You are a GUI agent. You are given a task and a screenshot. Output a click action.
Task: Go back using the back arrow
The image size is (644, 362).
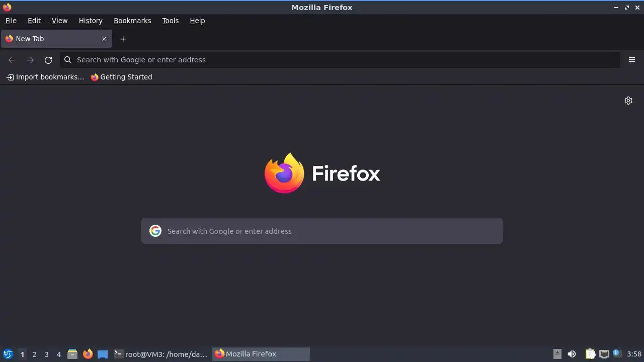[12, 60]
